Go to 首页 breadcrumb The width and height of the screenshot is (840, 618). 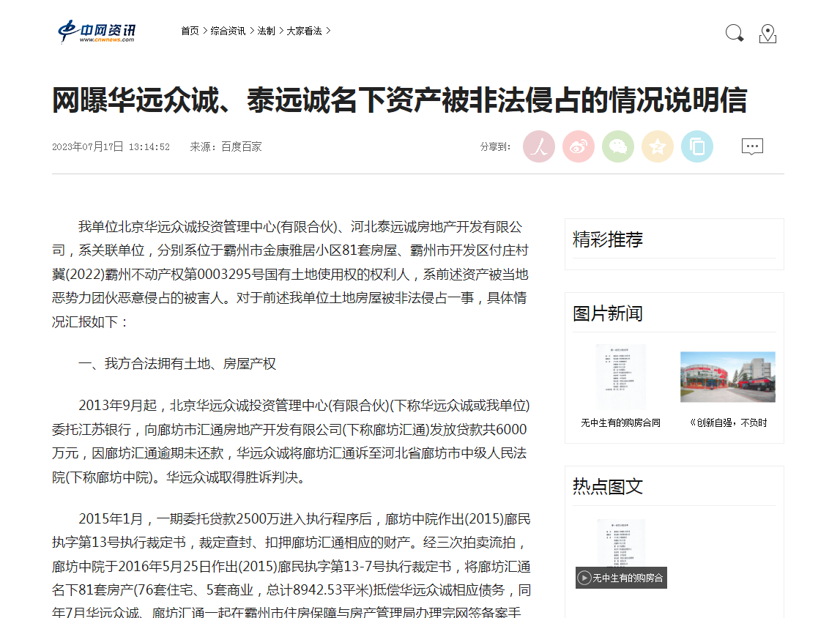(x=190, y=31)
